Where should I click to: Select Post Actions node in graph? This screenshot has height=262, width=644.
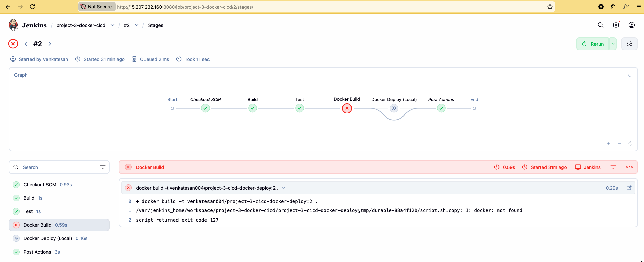pyautogui.click(x=441, y=108)
